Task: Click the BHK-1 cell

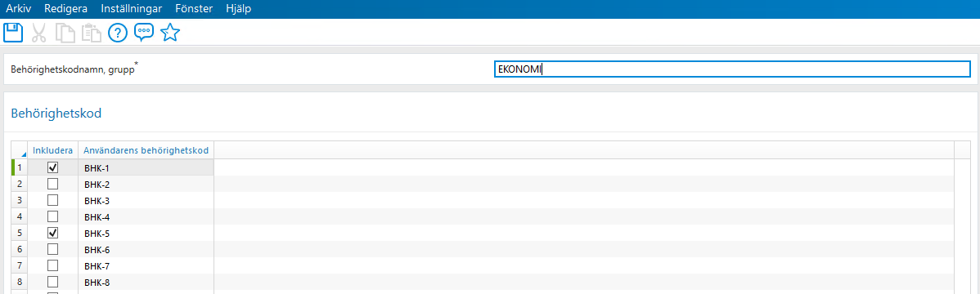Action: (146, 167)
